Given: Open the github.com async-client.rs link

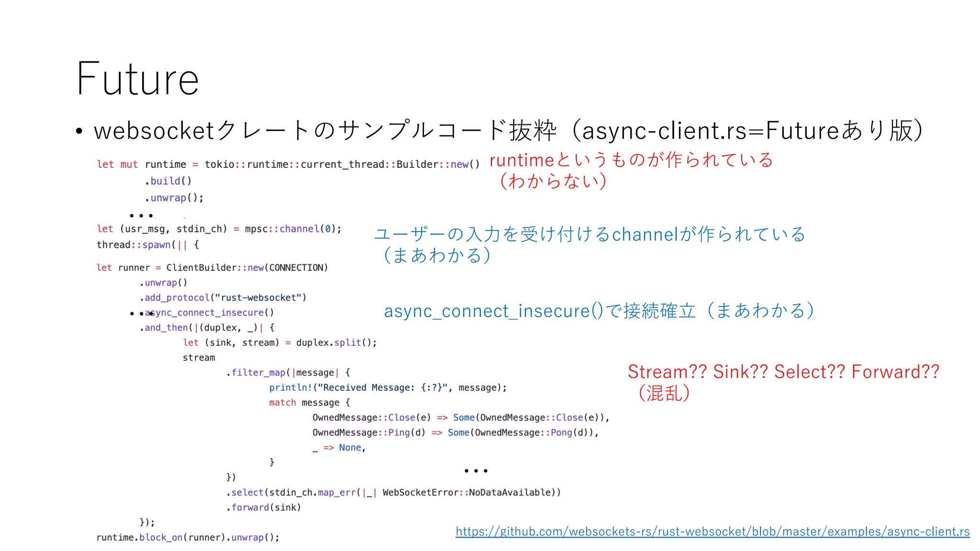Looking at the screenshot, I should pyautogui.click(x=713, y=531).
